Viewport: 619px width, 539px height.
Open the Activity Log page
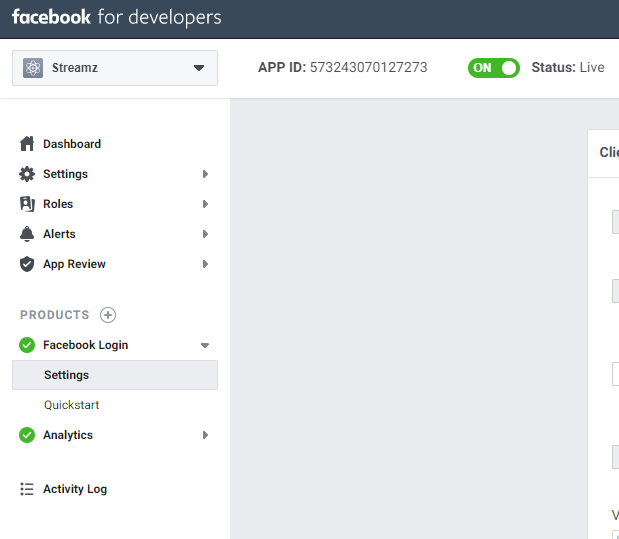tap(75, 489)
